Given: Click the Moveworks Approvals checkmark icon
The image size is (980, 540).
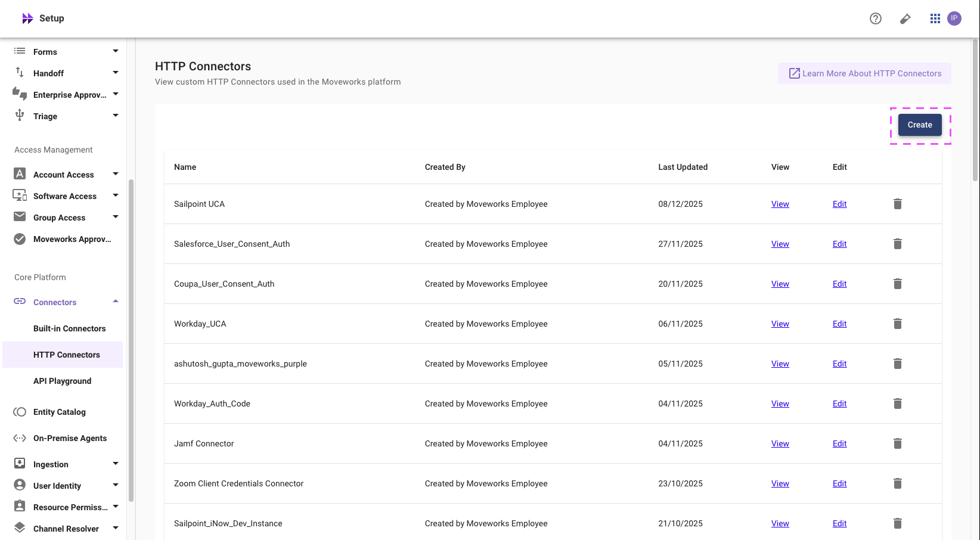Looking at the screenshot, I should [x=20, y=239].
